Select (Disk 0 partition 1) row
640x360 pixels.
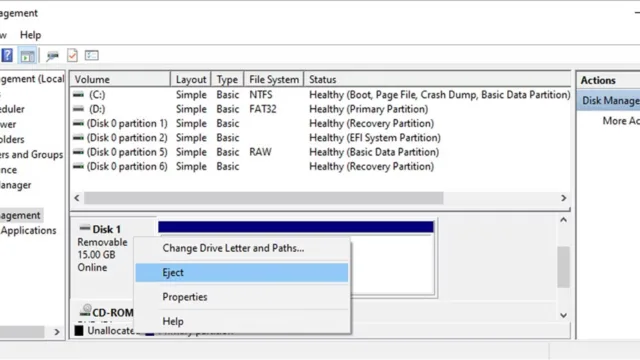tap(320, 123)
